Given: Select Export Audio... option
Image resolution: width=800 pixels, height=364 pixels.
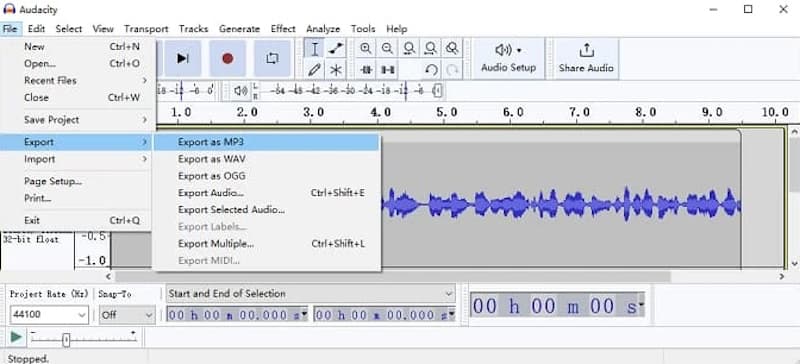Looking at the screenshot, I should click(x=266, y=192).
